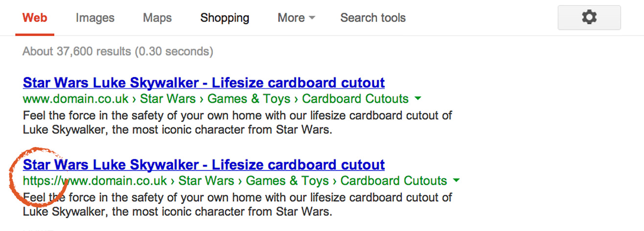644x231 pixels.
Task: Select the Web search tab
Action: click(35, 18)
